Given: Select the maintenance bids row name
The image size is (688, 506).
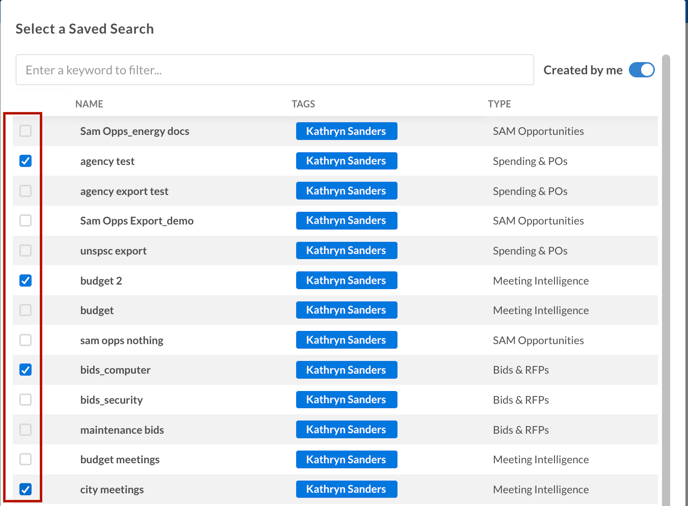Looking at the screenshot, I should coord(122,430).
